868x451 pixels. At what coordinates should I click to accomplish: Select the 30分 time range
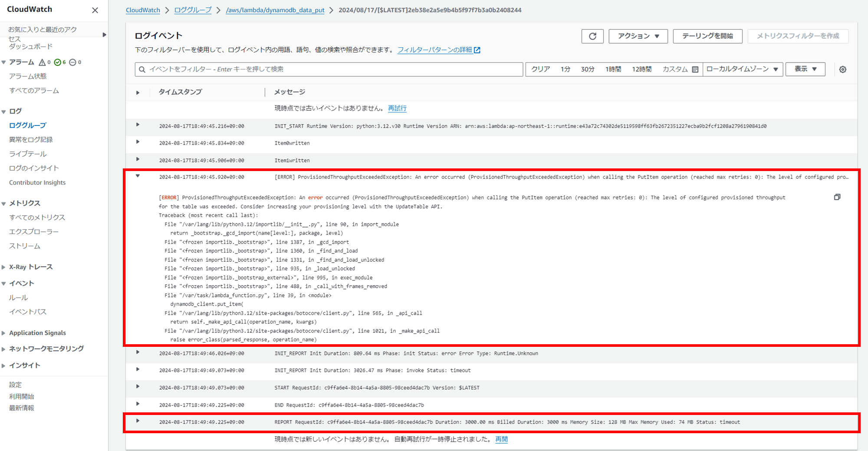coord(588,69)
